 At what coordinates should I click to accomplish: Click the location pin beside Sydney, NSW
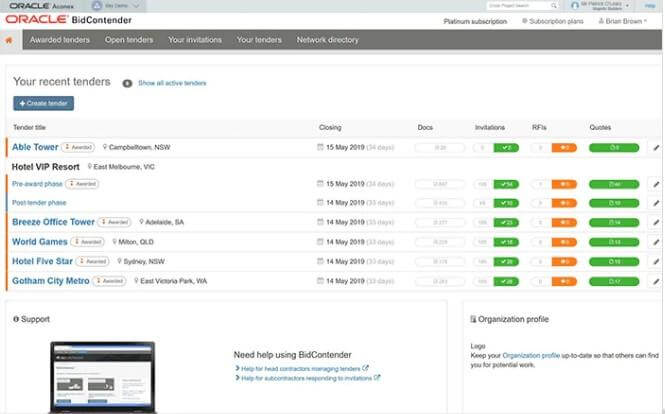tap(120, 261)
